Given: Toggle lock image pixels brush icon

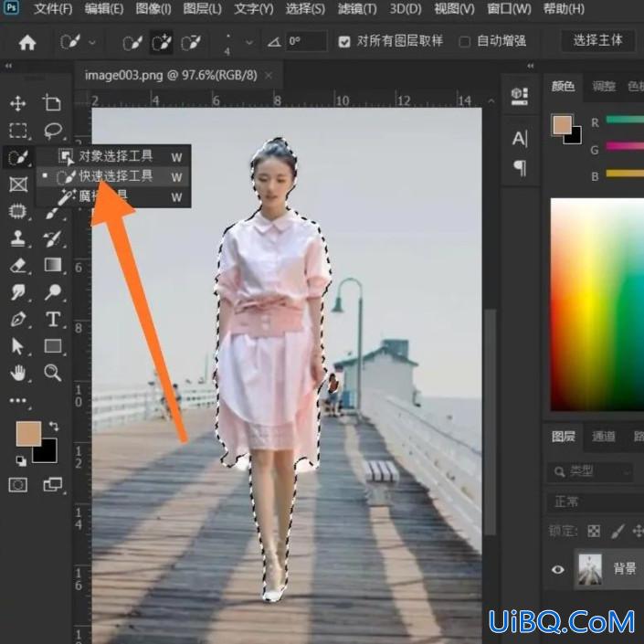Looking at the screenshot, I should click(618, 531).
